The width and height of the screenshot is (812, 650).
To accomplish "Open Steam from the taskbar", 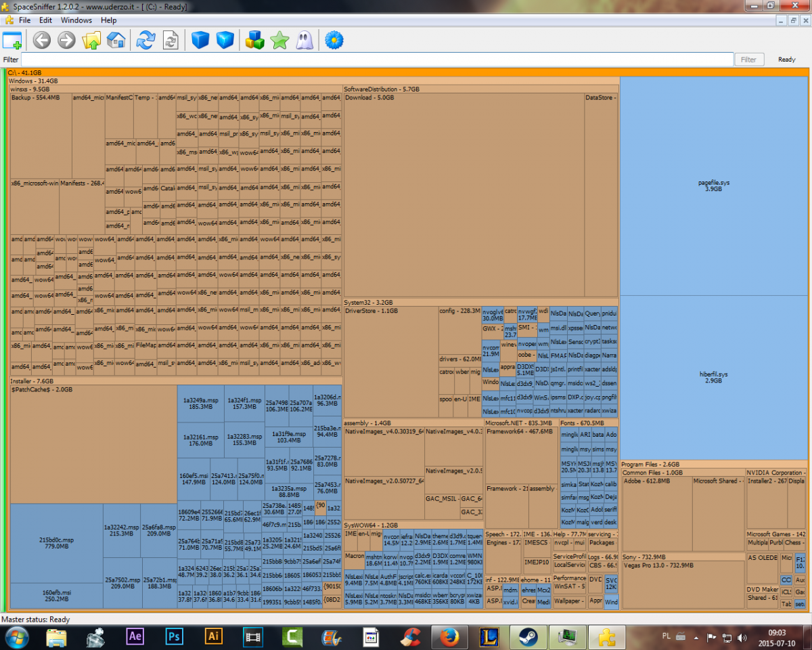I will click(528, 637).
